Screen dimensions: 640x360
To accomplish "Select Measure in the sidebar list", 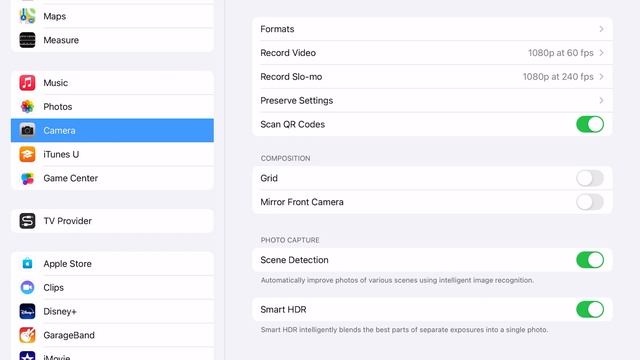I will coord(112,40).
